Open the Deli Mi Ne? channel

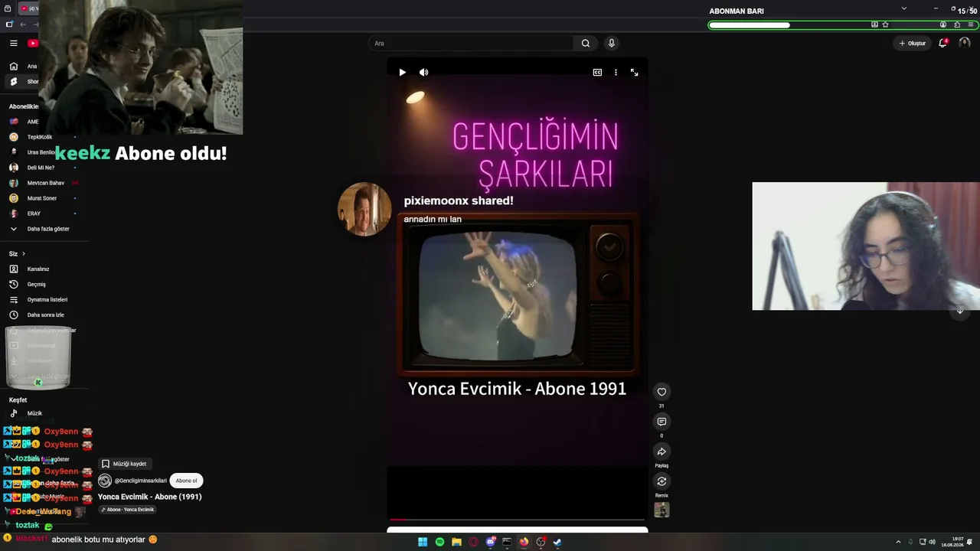coord(41,168)
